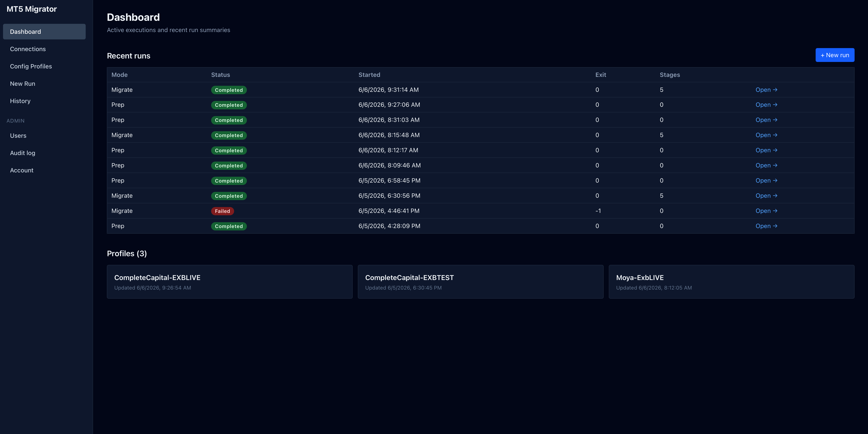Click the Started column header

point(369,75)
